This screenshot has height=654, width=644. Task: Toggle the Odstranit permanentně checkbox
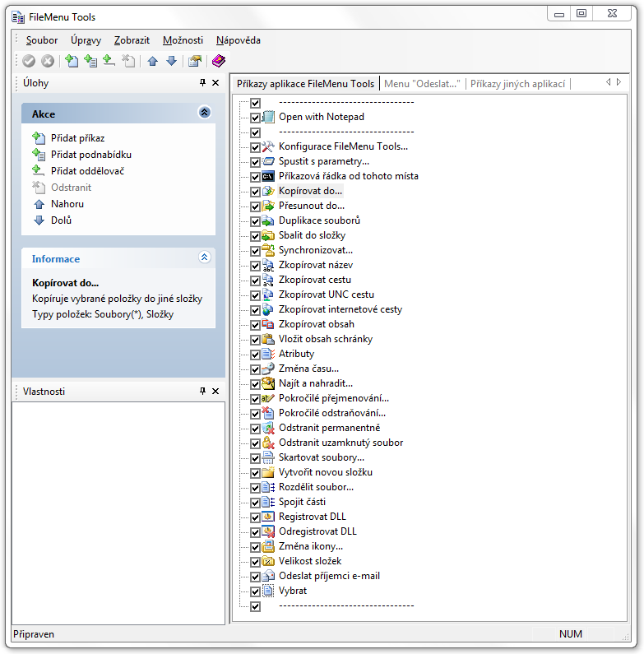[x=255, y=429]
